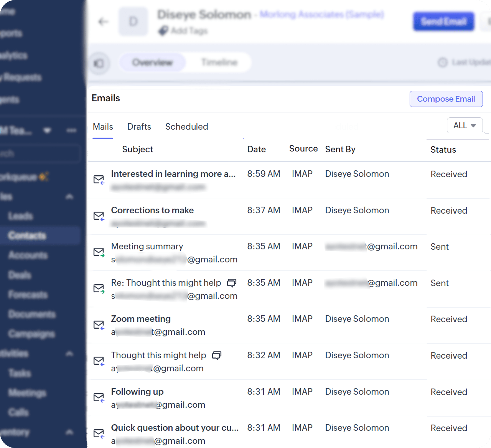Switch to the Drafts tab
Screen dimensions: 491x448
click(139, 127)
